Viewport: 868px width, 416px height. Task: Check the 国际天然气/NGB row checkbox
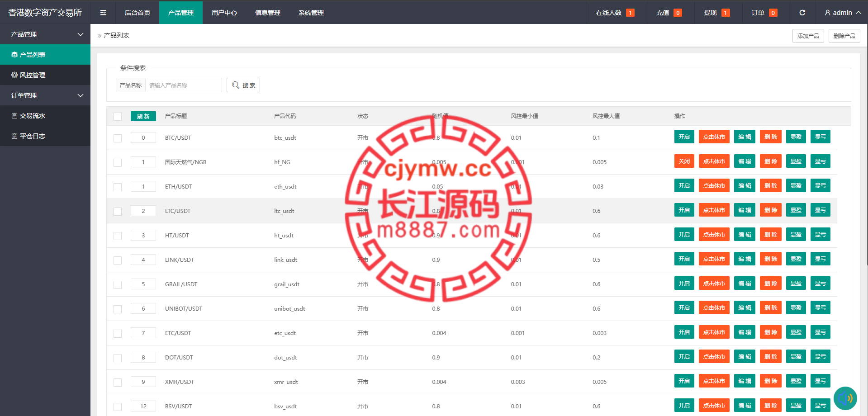118,163
